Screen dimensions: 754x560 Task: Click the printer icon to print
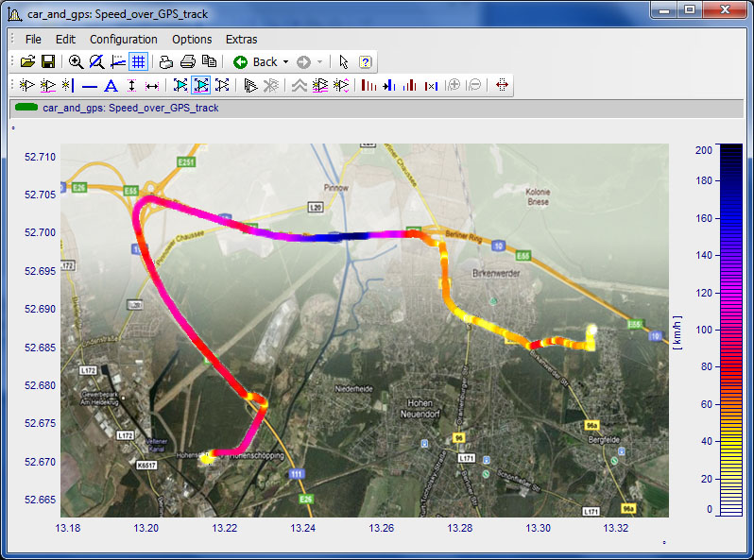pyautogui.click(x=187, y=61)
